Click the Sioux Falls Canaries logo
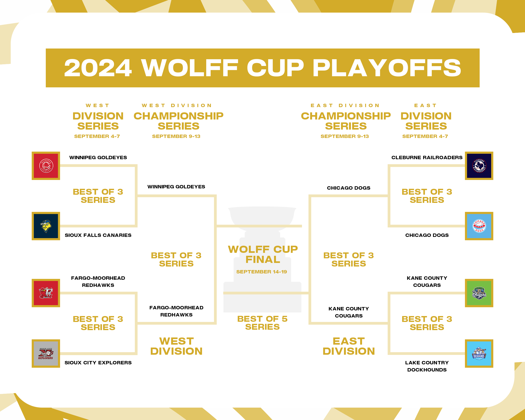Screen dimensions: 525x420 tap(46, 226)
